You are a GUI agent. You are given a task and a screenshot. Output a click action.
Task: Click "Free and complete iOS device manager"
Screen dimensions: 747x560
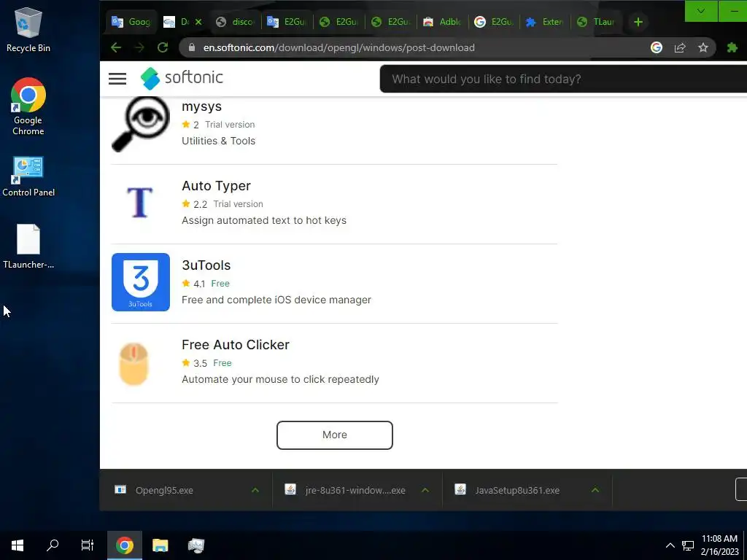(x=276, y=300)
